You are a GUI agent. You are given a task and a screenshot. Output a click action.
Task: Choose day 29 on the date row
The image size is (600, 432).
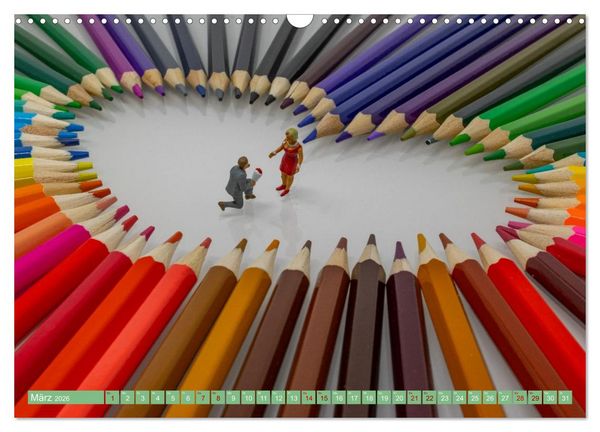535,398
